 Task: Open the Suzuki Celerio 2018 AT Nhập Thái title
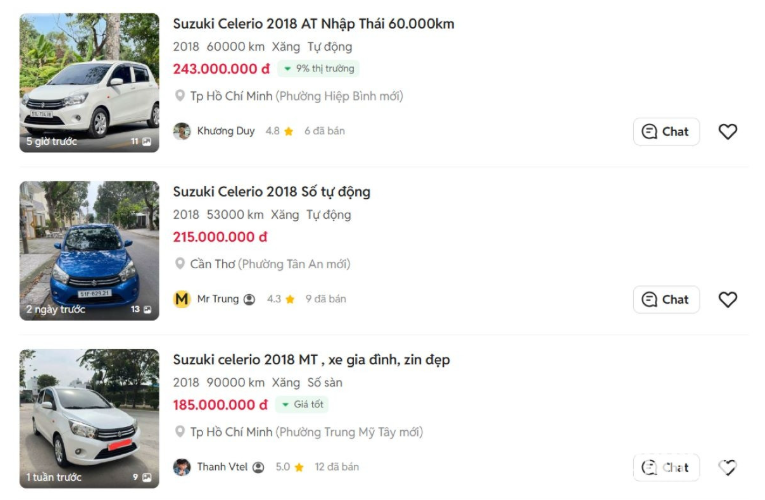(x=313, y=23)
